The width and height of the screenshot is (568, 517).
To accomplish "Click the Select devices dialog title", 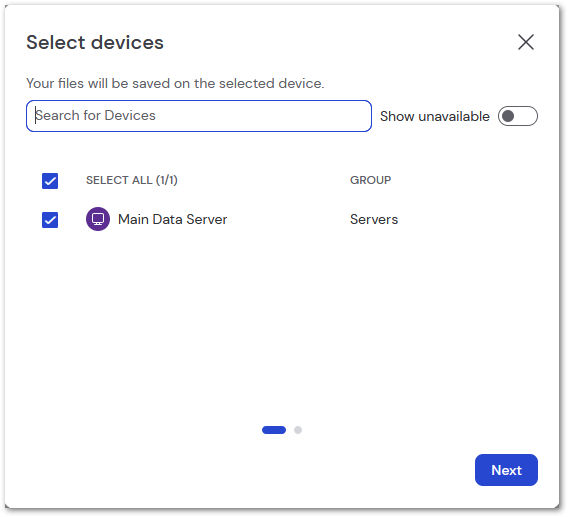I will [95, 42].
